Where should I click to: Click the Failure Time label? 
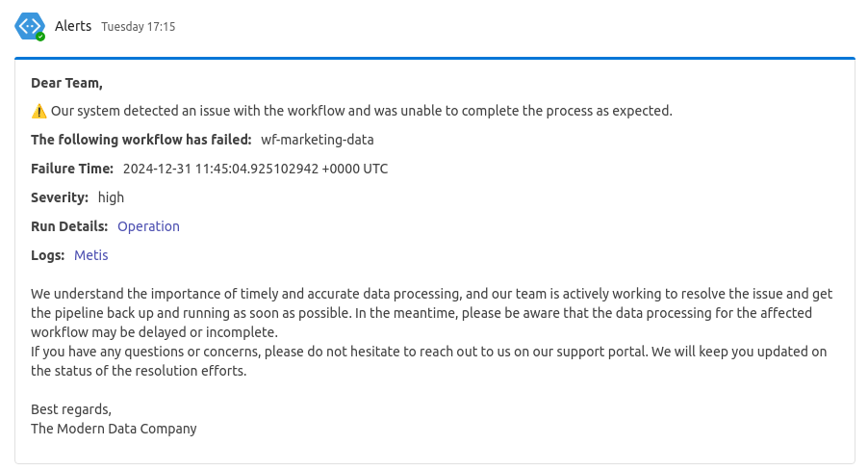click(x=72, y=169)
